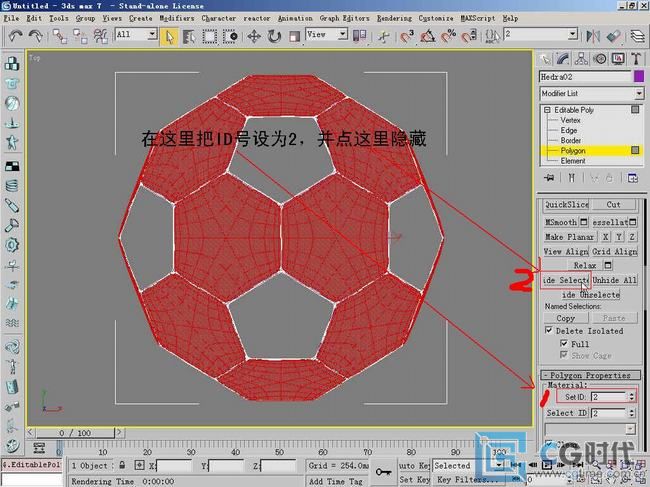
Task: Select the Edge sub-object level
Action: click(569, 130)
